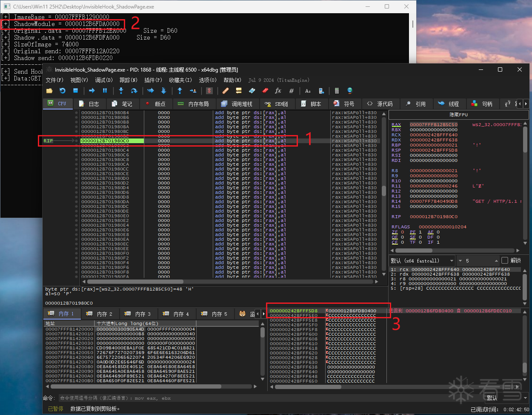
Task: Stop debugging with the square stop icon
Action: 76,91
